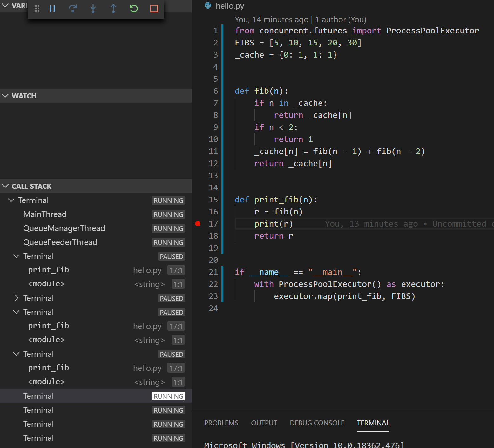The height and width of the screenshot is (448, 494).
Task: Select the QueueManagerThread in the call stack
Action: (64, 228)
